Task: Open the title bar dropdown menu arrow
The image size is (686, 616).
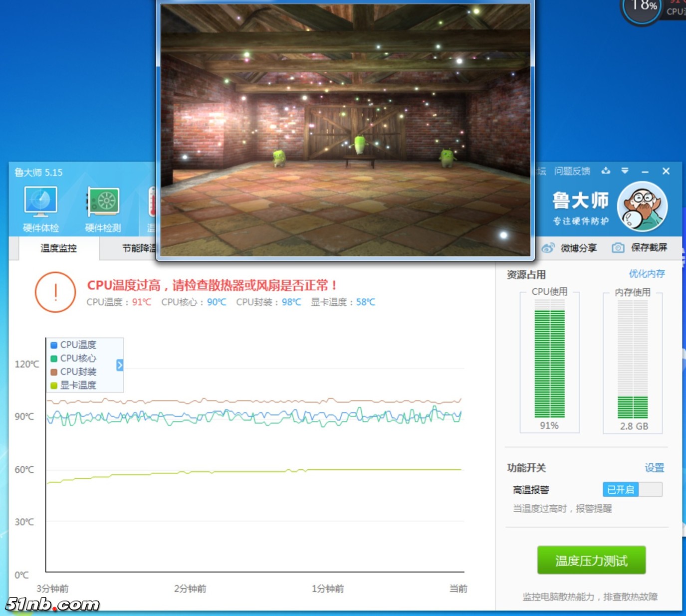Action: 625,171
